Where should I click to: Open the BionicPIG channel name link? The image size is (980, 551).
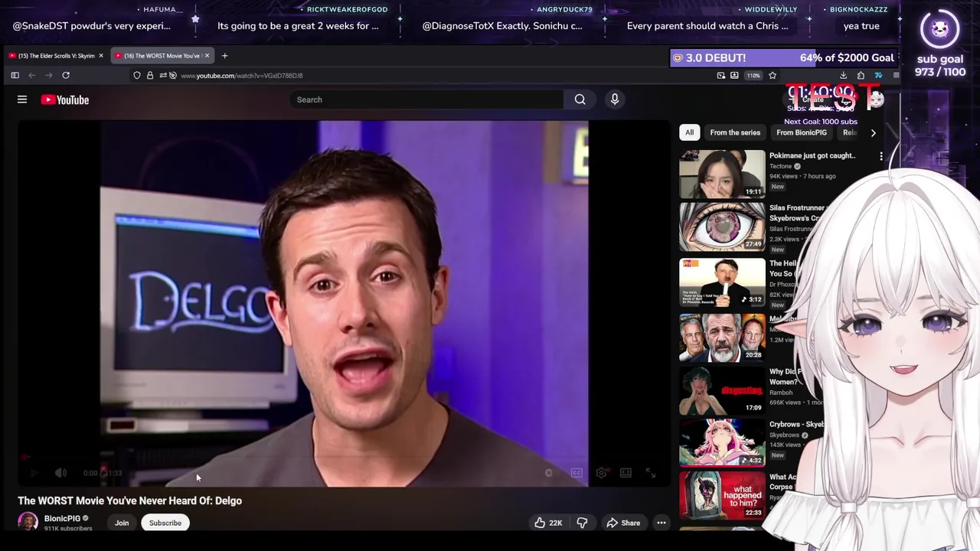62,518
